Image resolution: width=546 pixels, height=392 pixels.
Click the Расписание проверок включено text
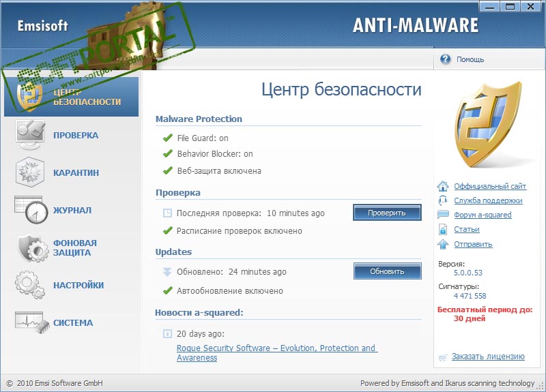tap(240, 231)
